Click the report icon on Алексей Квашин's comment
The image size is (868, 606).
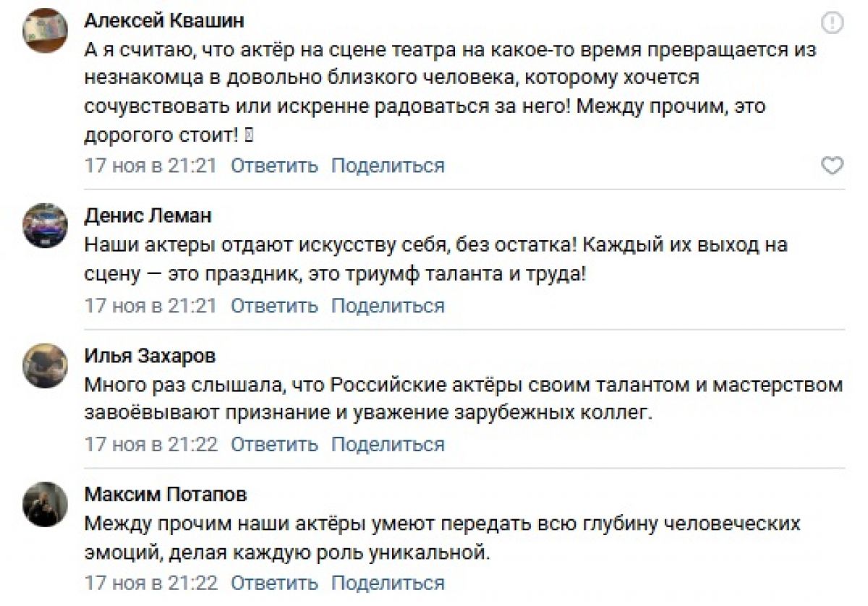pos(833,23)
